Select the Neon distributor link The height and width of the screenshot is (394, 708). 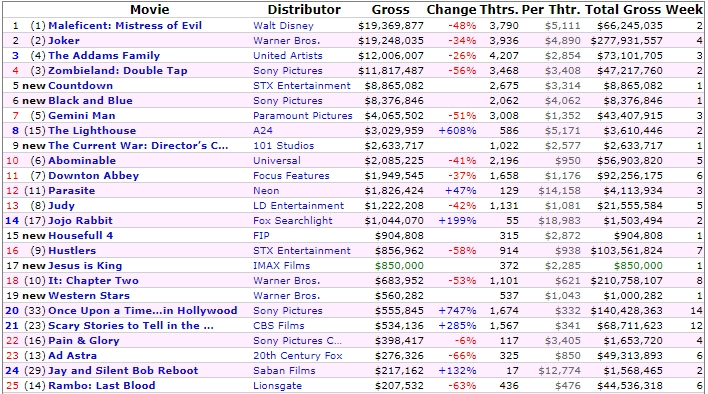point(266,190)
